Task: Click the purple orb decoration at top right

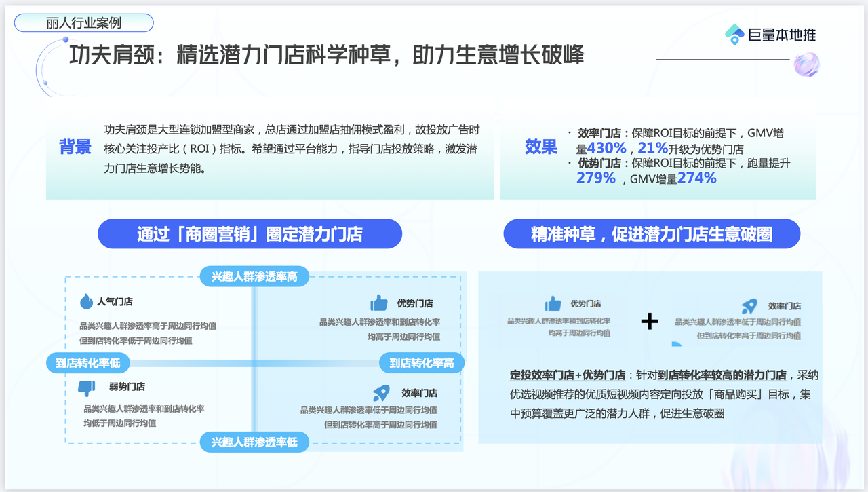Action: (806, 64)
